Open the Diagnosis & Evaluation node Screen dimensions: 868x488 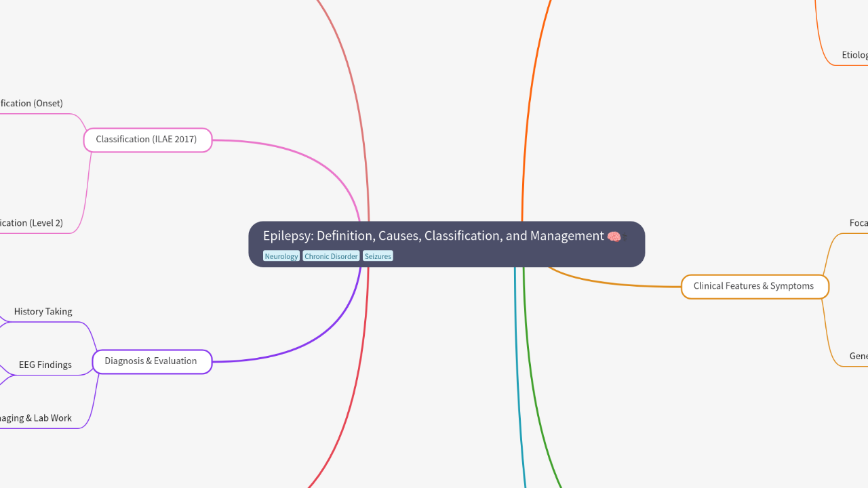151,361
